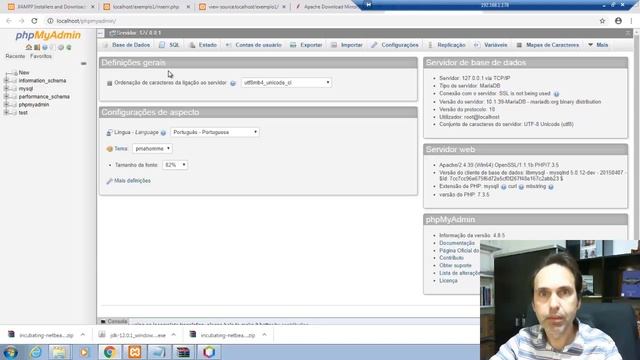Screen dimensions: 640x360
Task: Click help icon next to mysqli extension
Action: pyautogui.click(x=503, y=187)
